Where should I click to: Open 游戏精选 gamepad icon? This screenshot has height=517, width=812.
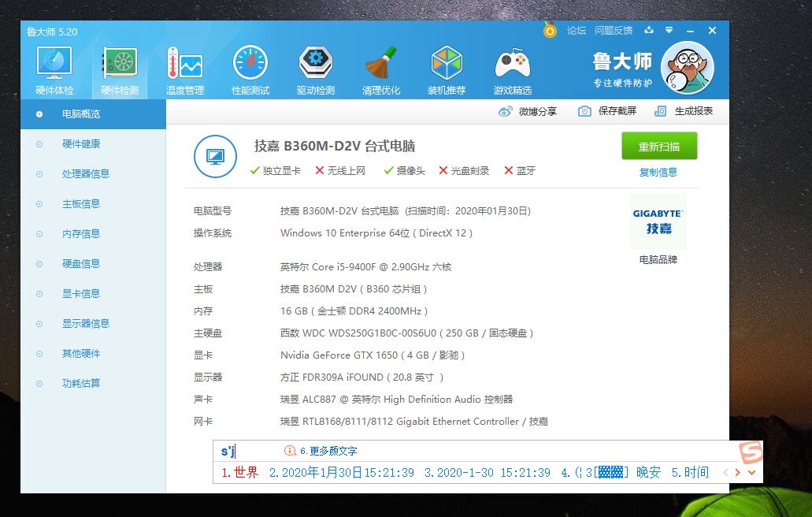click(x=512, y=70)
